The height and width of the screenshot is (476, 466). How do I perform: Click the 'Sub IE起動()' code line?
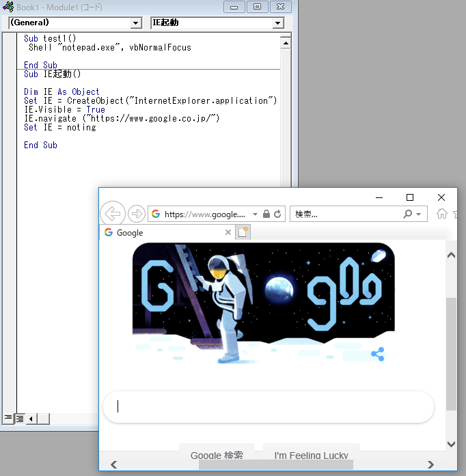pyautogui.click(x=52, y=74)
